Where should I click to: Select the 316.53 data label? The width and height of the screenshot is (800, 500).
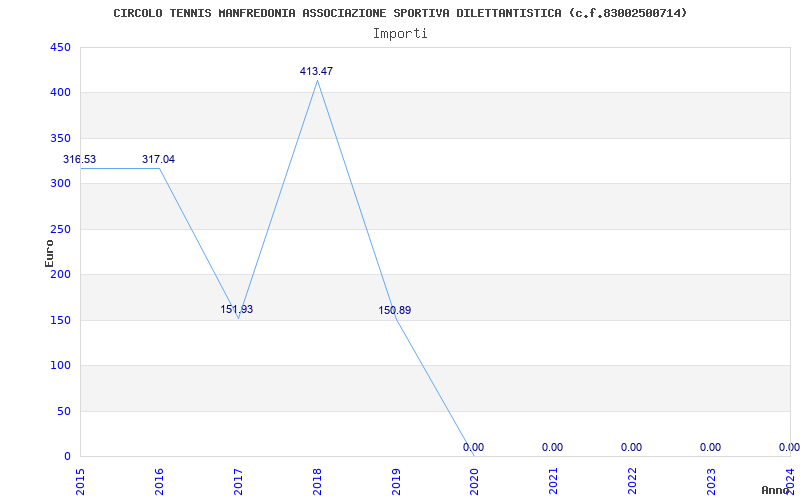pos(79,160)
